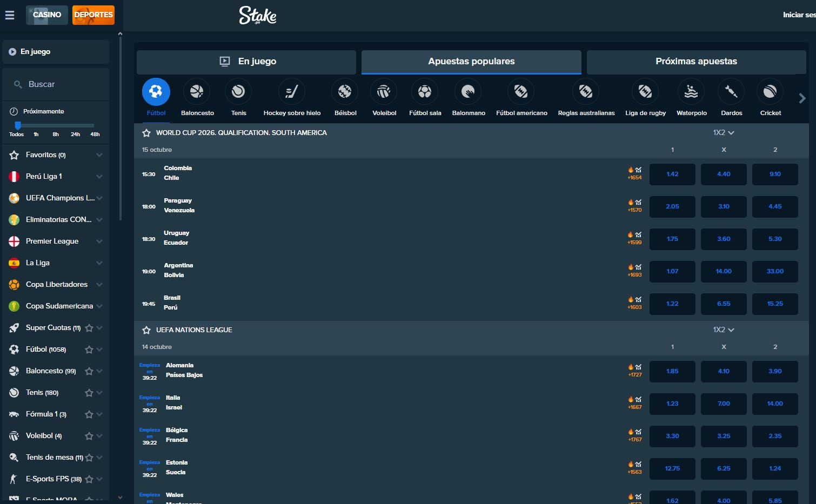Click the Stake logo
The height and width of the screenshot is (504, 816).
click(257, 15)
